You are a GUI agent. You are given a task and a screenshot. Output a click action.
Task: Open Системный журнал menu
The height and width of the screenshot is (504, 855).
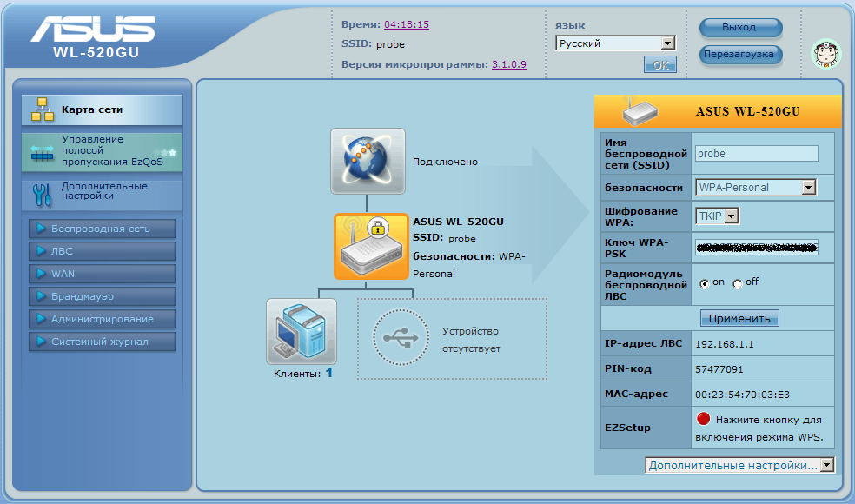click(x=102, y=342)
